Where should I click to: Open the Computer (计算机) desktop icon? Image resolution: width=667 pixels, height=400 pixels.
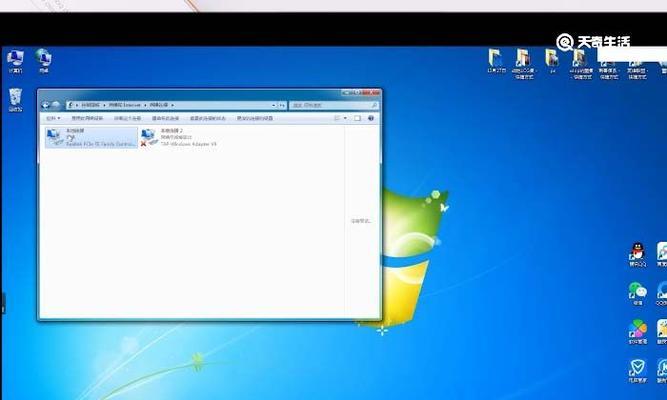15,61
